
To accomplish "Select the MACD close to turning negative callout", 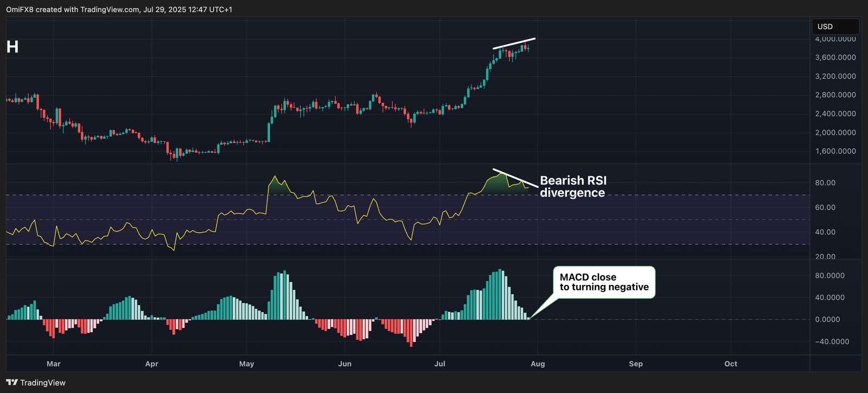I will pos(604,282).
